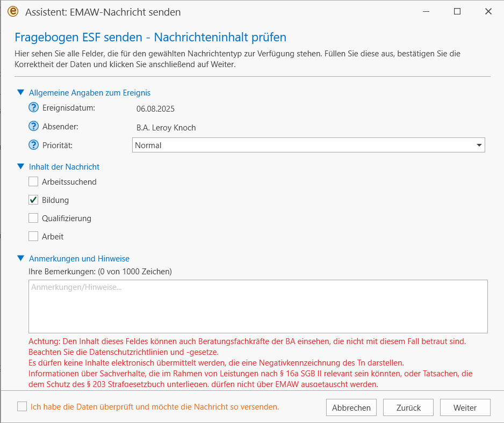Check the Arbeit checkbox

pyautogui.click(x=33, y=236)
